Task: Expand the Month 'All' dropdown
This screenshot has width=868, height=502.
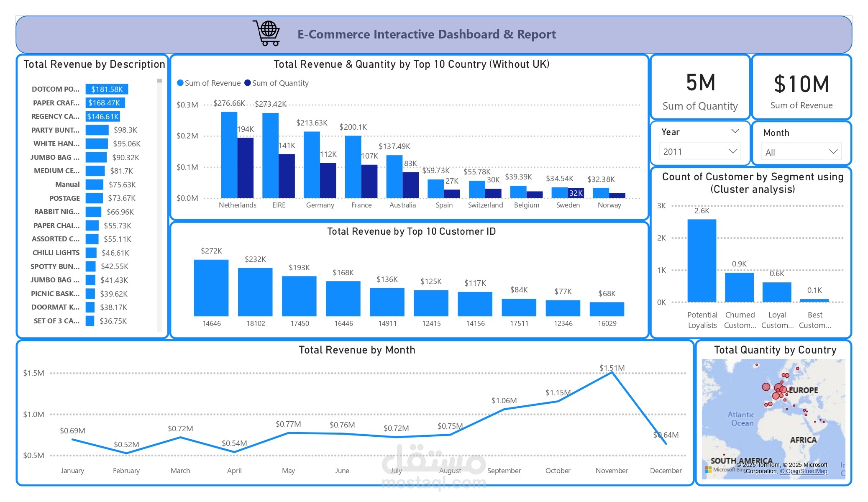Action: point(833,152)
